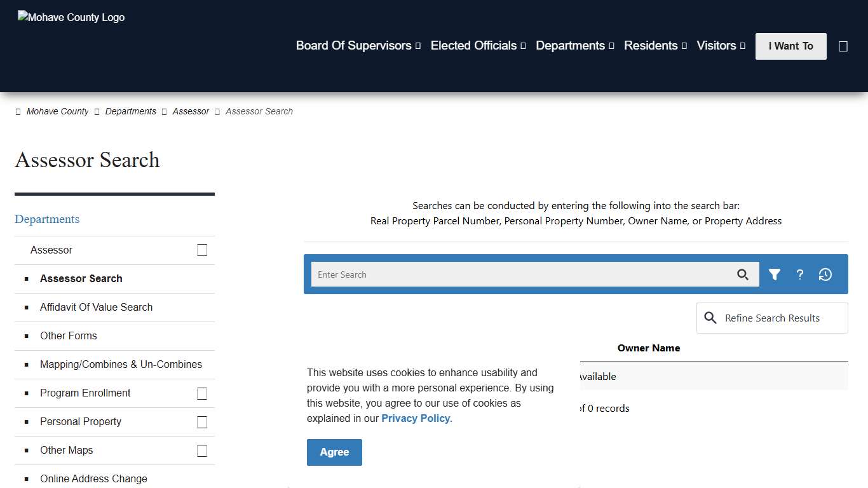
Task: Open the search filter icon
Action: (775, 274)
